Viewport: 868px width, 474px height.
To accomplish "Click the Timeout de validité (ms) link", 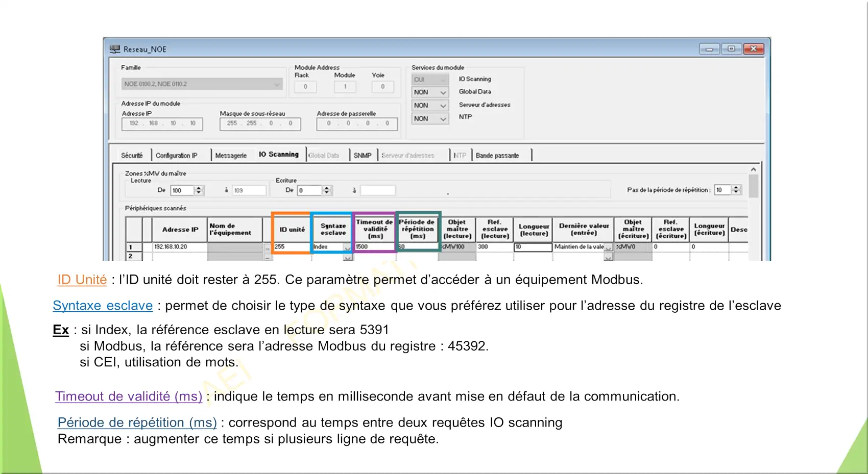I will (129, 396).
